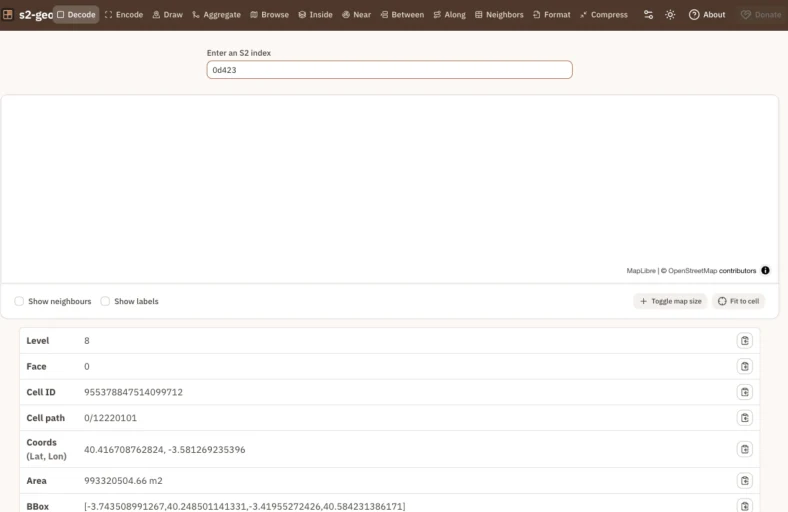Open the Decode tab
Image resolution: width=788 pixels, height=512 pixels.
point(76,15)
